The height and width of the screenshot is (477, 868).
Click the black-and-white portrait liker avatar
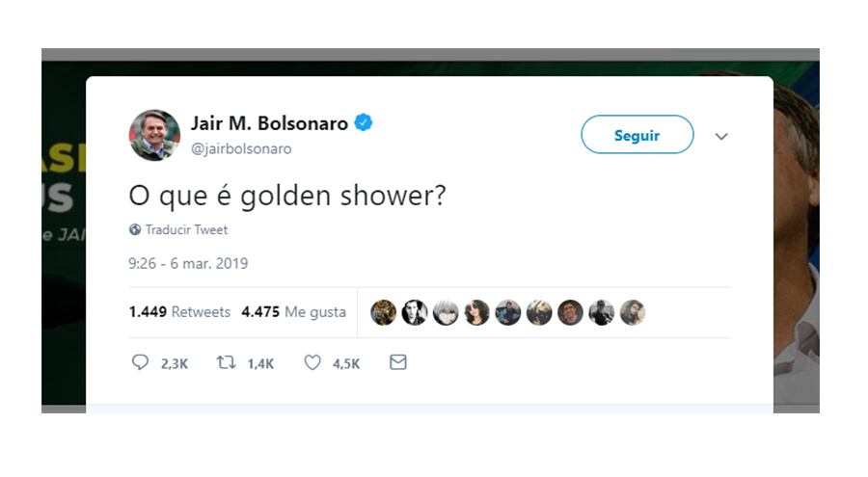[415, 312]
